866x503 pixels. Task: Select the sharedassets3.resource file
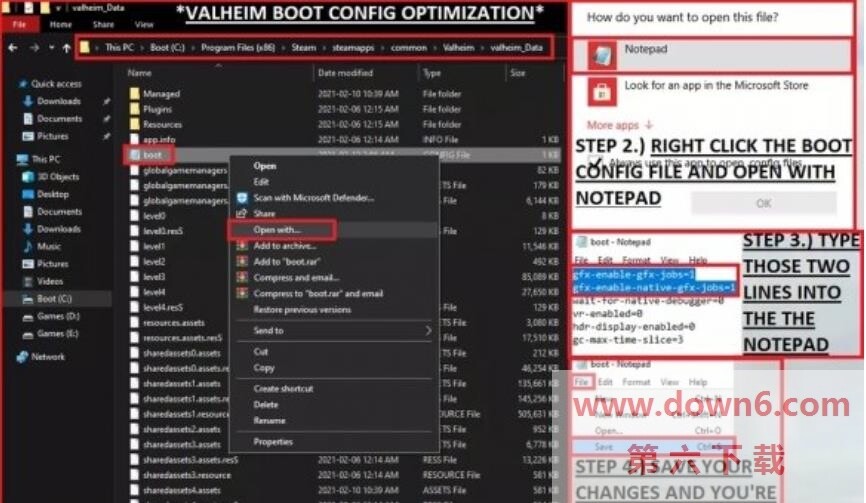coord(187,475)
